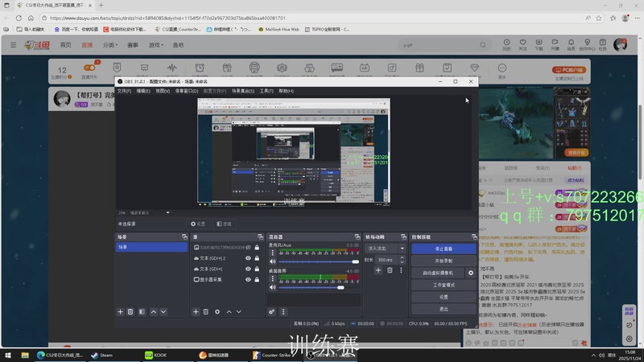Open mixer panel three-dot menu at bottom

(283, 312)
